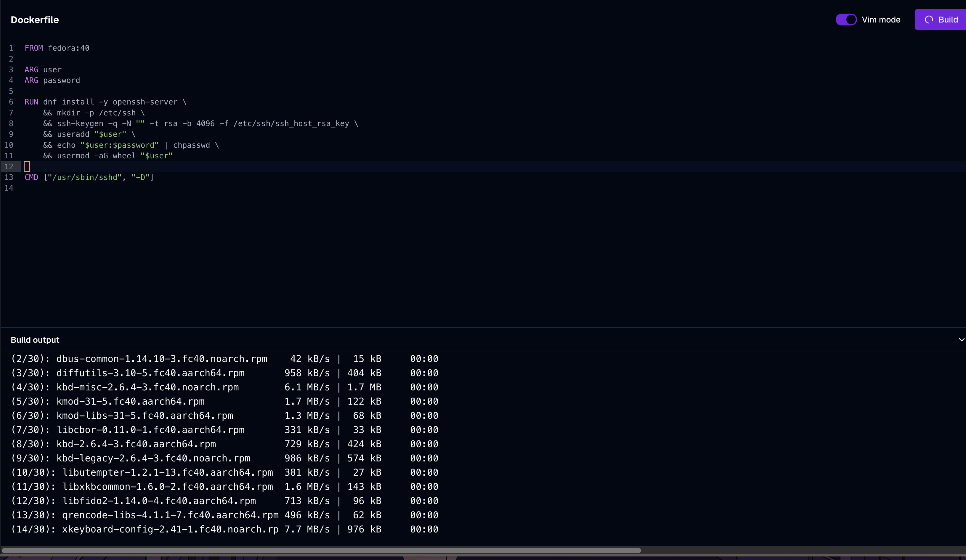Collapse the Build output panel chevron
This screenshot has width=966, height=560.
click(x=961, y=340)
